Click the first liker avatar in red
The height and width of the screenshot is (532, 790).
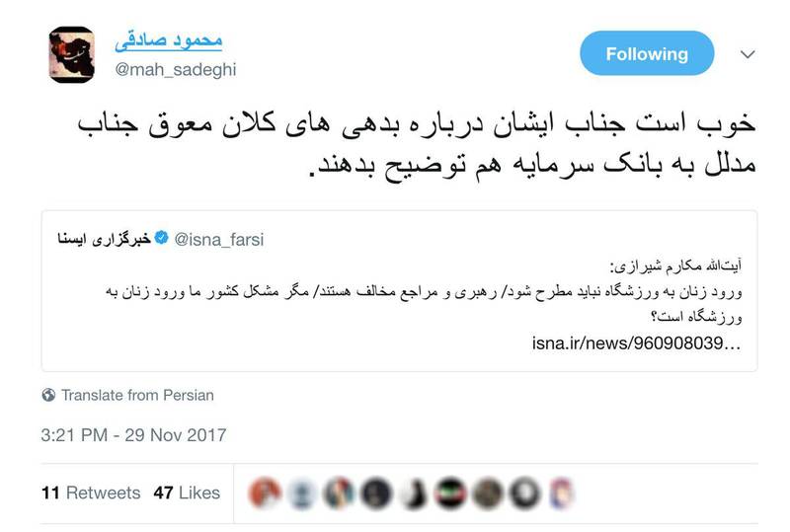tap(265, 493)
